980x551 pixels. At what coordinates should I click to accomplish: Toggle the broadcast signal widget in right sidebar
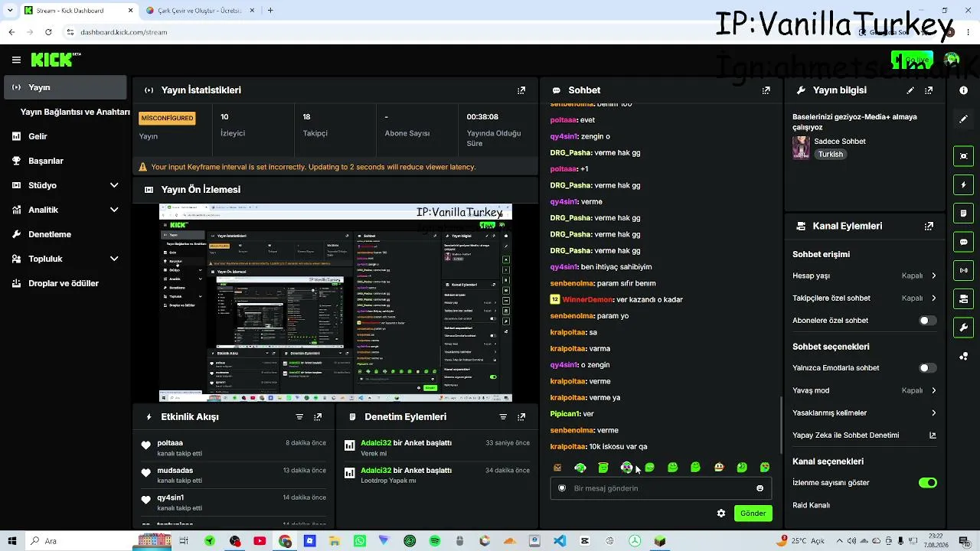[963, 270]
